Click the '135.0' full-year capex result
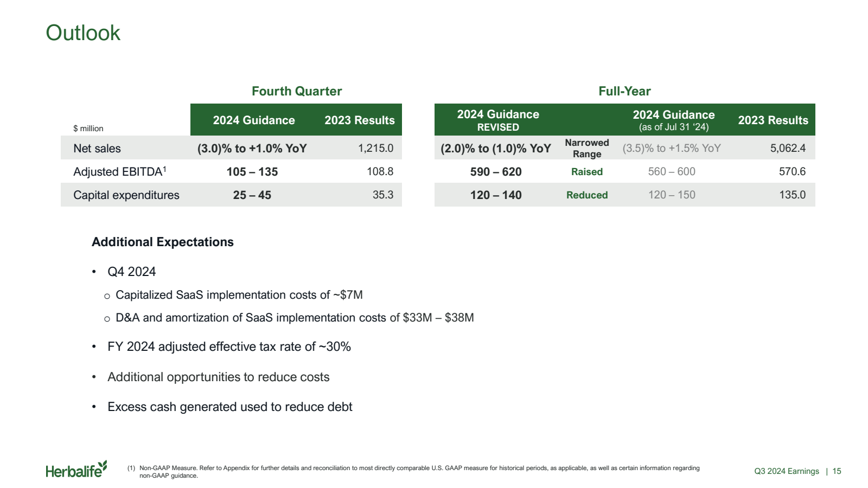This screenshot has height=488, width=868. click(793, 195)
